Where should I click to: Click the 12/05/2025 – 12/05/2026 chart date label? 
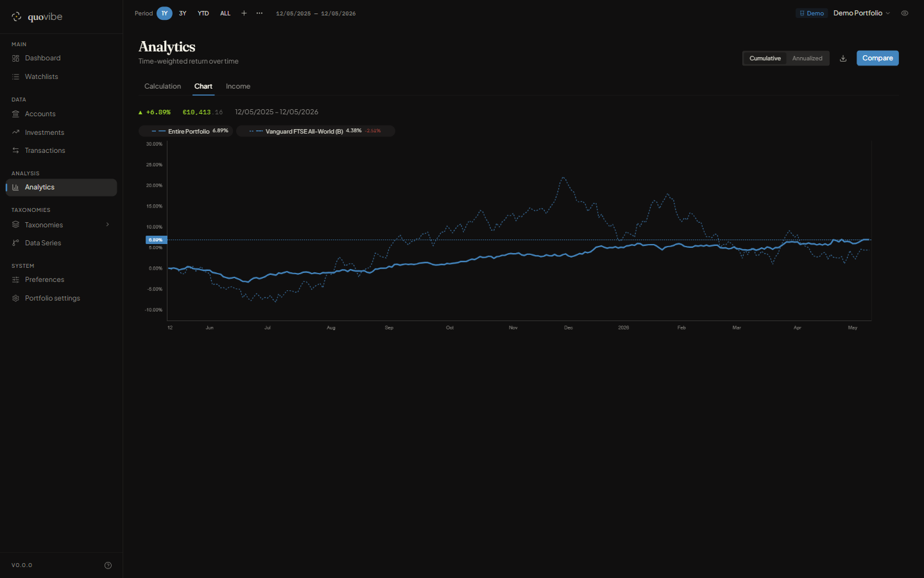pyautogui.click(x=277, y=112)
